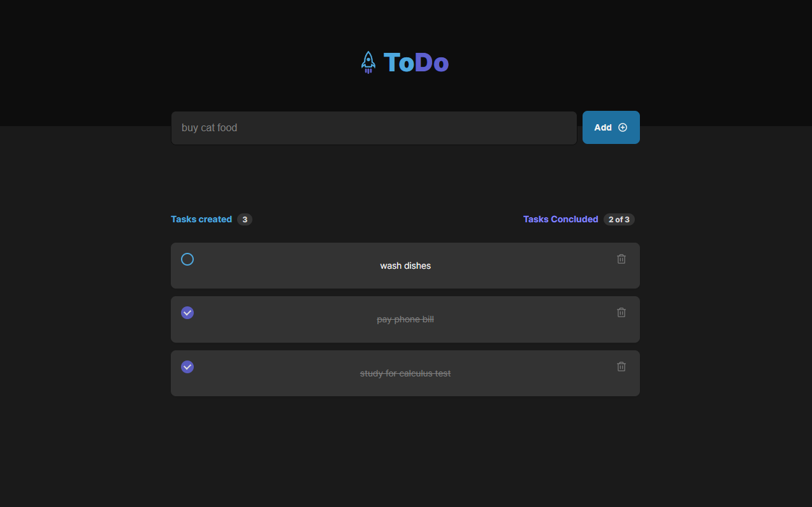Select the pay phone bill task card
Image resolution: width=812 pixels, height=507 pixels.
(405, 319)
